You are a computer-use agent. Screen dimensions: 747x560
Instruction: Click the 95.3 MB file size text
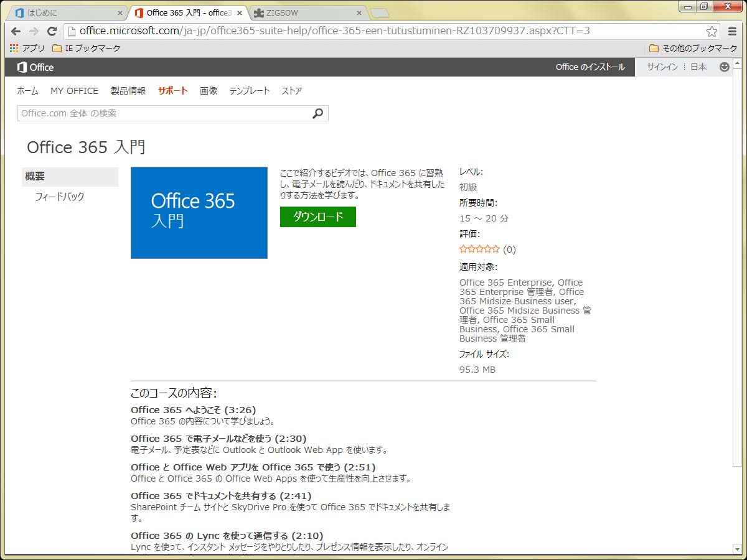[477, 370]
